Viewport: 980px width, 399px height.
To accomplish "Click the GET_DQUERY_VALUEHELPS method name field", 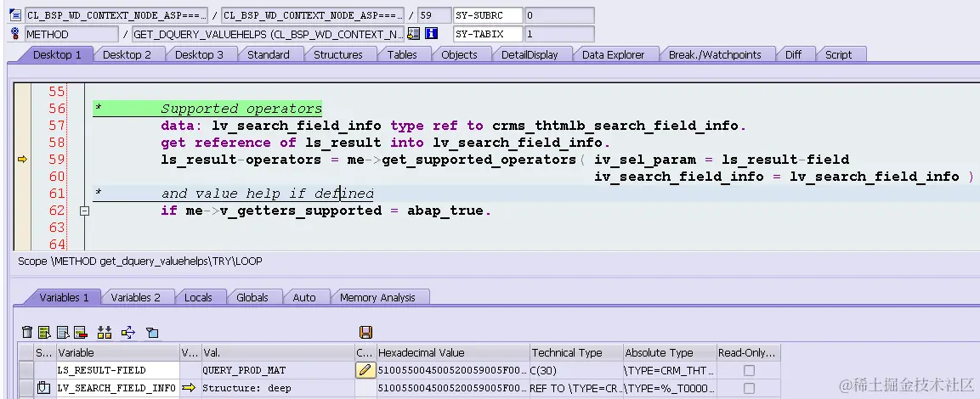I will coord(268,34).
